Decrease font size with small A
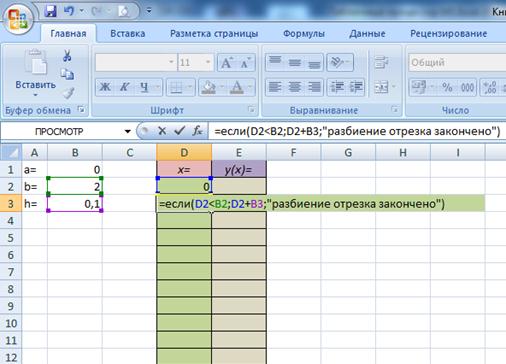 click(x=246, y=62)
